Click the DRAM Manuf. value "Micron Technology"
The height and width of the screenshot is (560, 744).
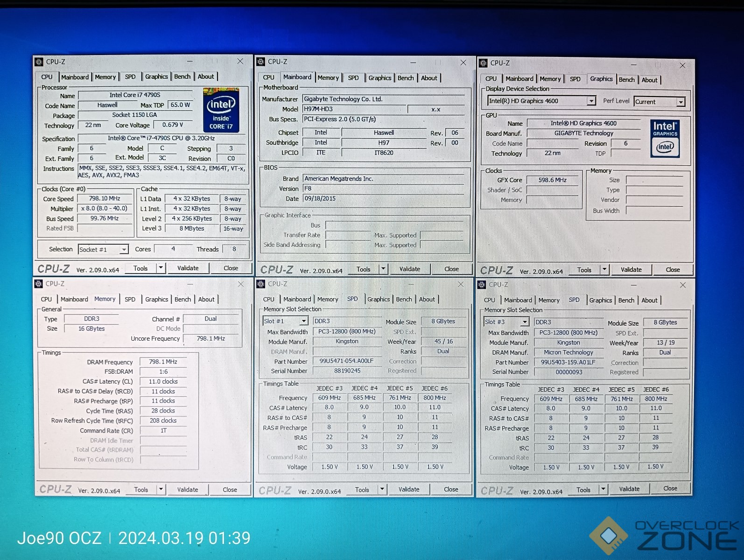coord(569,353)
